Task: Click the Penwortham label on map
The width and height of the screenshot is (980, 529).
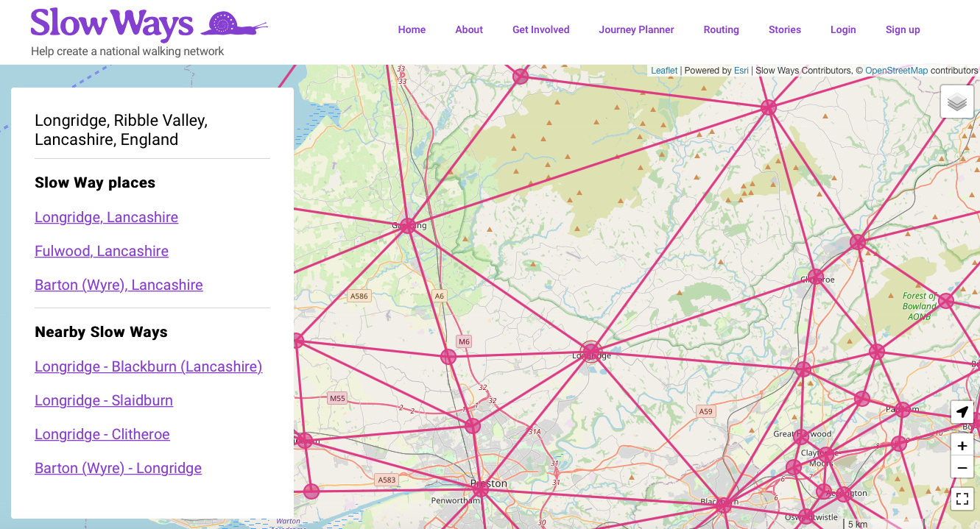Action: pyautogui.click(x=456, y=500)
